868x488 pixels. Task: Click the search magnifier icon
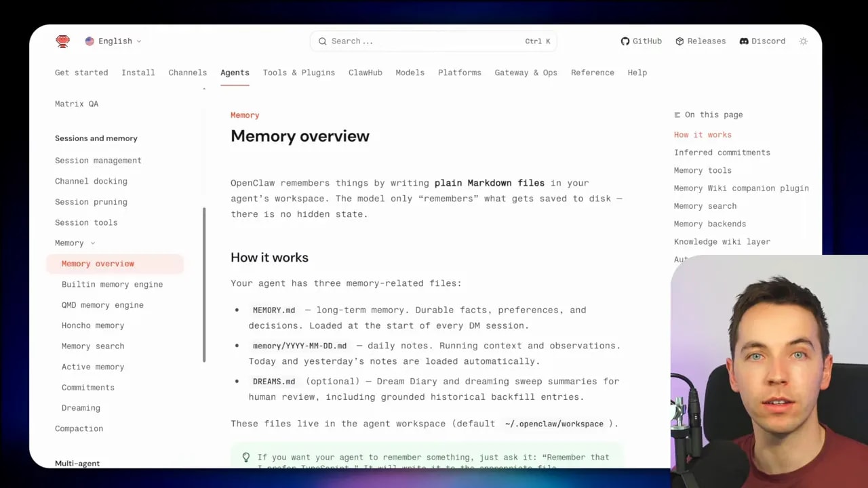pos(323,41)
